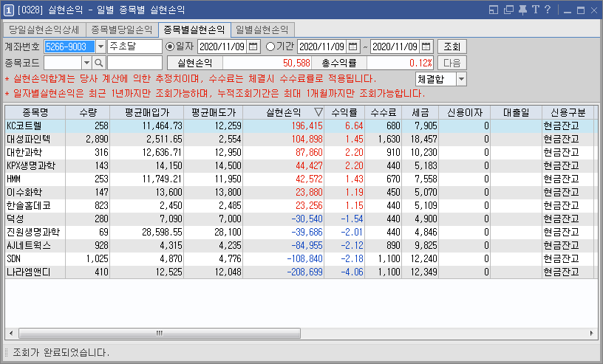Open the 체결합 dropdown

[x=461, y=79]
